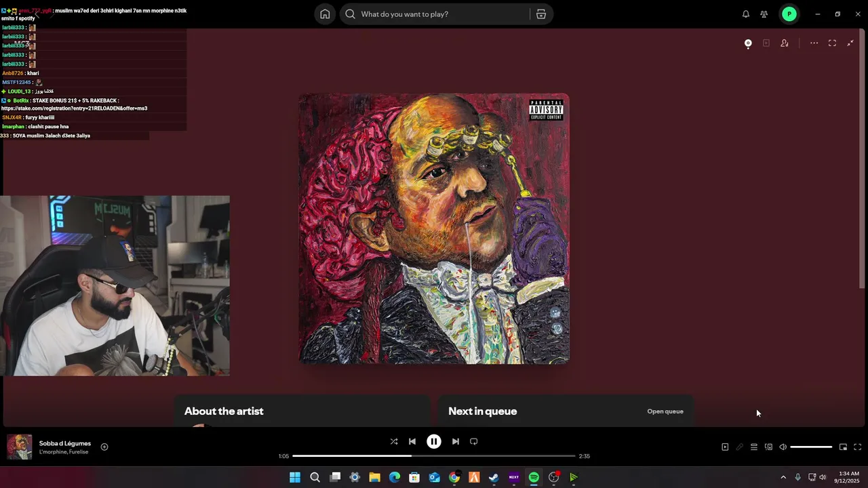Click the Spotify page vertical scrollbar
Viewport: 868px width, 488px height.
(x=863, y=159)
